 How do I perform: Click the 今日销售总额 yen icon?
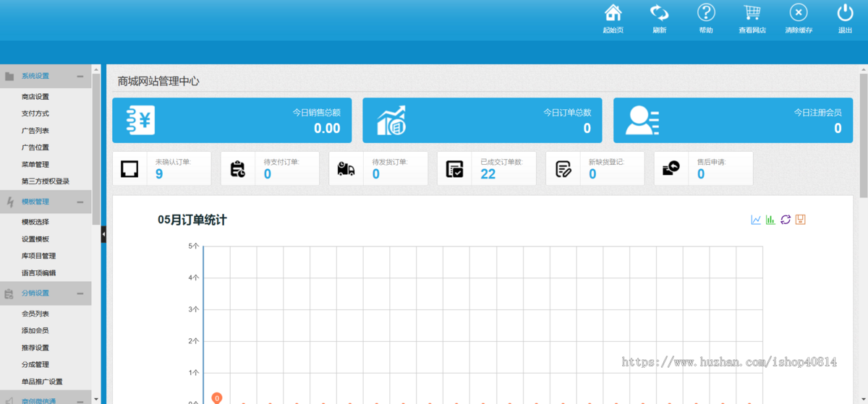click(x=140, y=121)
